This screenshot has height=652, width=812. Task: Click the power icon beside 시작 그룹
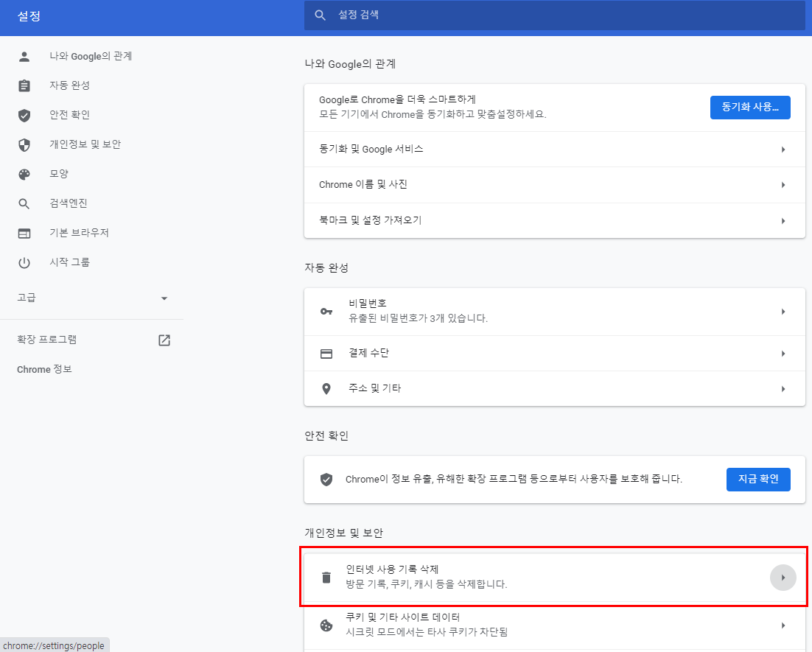coord(24,262)
